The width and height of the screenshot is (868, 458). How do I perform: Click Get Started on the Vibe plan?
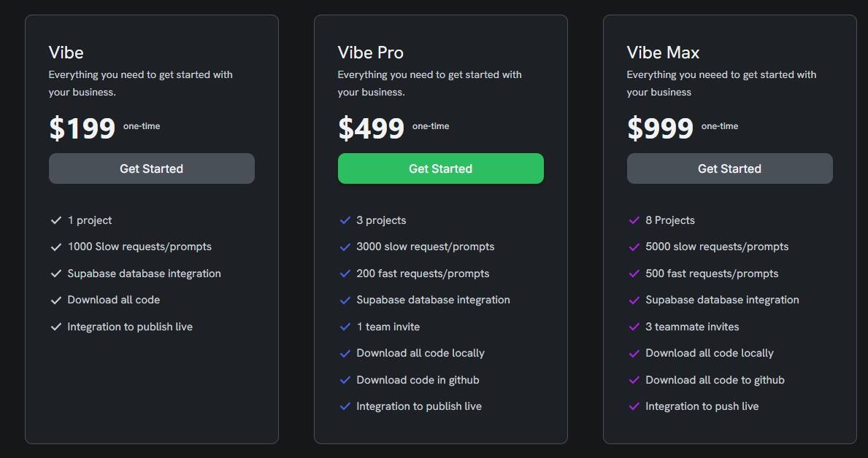[x=151, y=168]
